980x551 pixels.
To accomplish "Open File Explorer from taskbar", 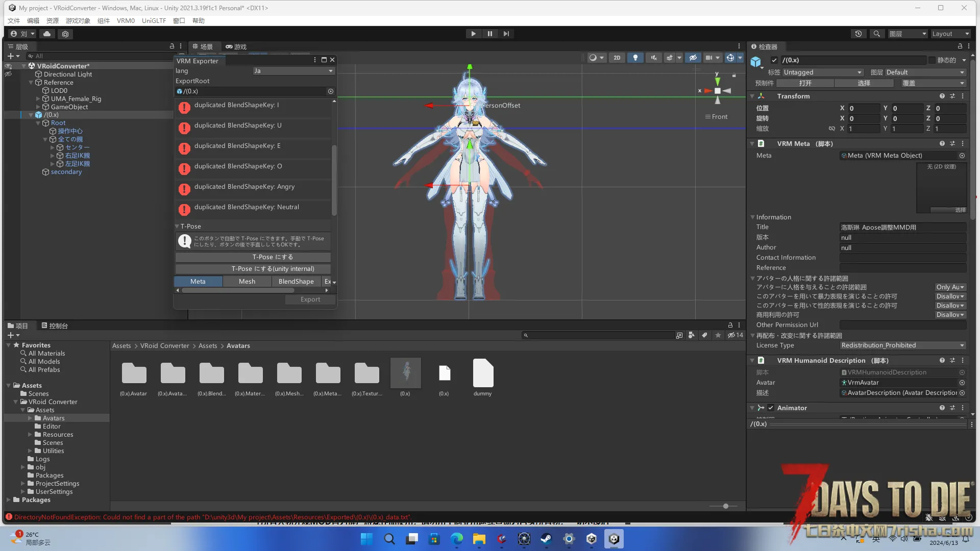I will coord(479,539).
